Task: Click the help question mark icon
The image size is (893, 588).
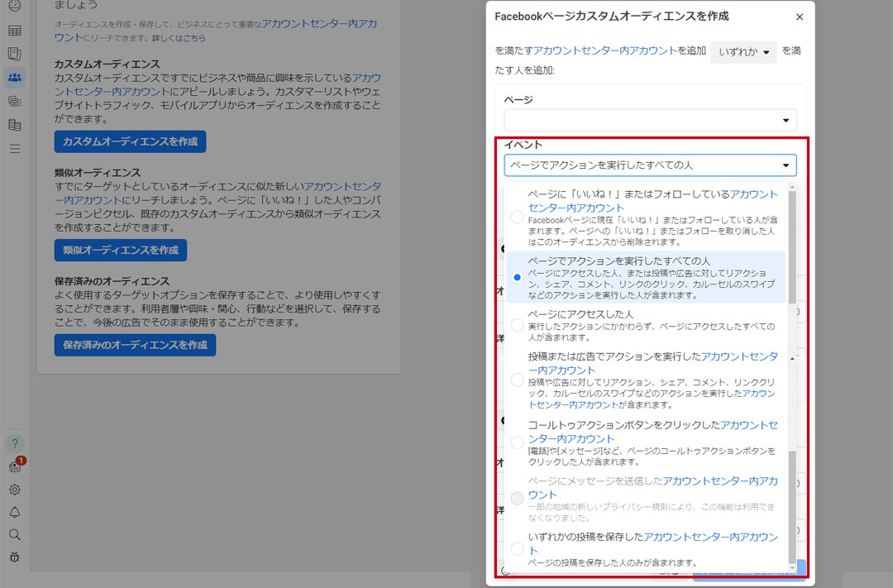Action: click(x=14, y=443)
